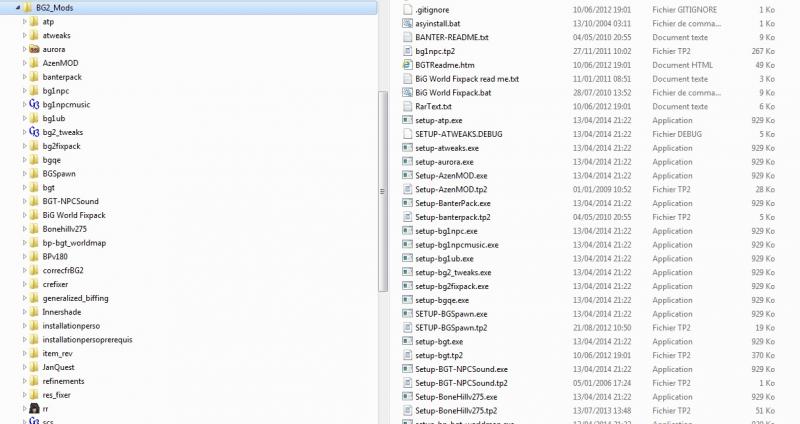This screenshot has height=424, width=800.
Task: Expand the JanQuest folder node
Action: click(24, 367)
